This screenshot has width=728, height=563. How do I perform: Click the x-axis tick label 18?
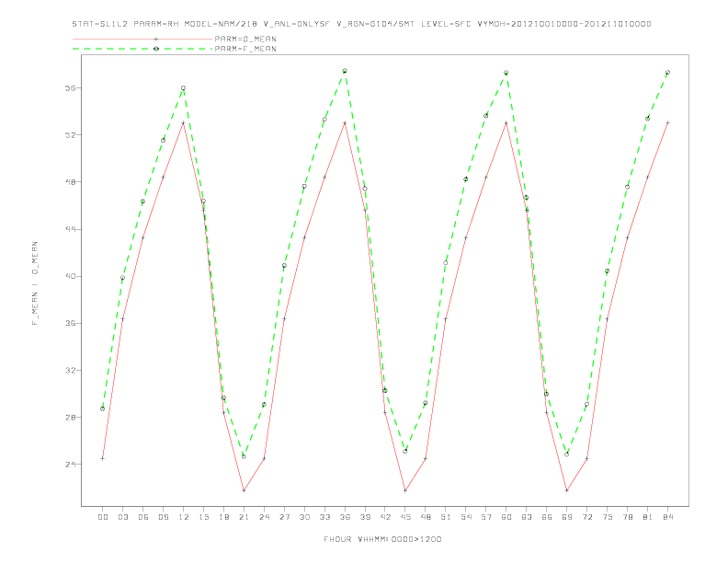pos(223,517)
